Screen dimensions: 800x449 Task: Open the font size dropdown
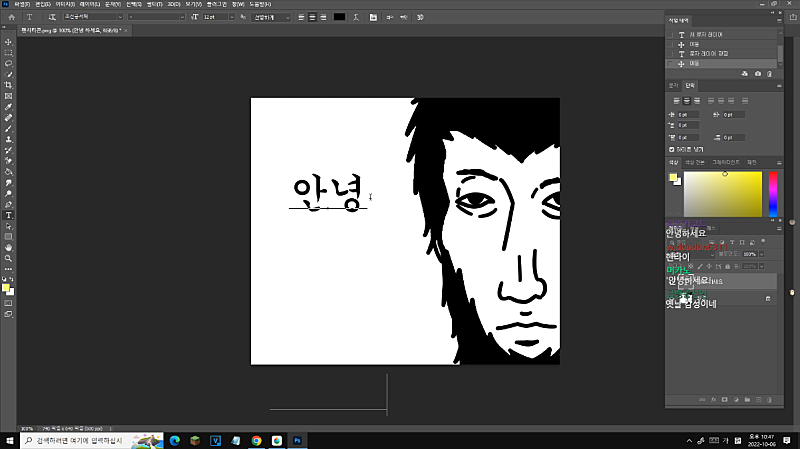click(x=219, y=17)
